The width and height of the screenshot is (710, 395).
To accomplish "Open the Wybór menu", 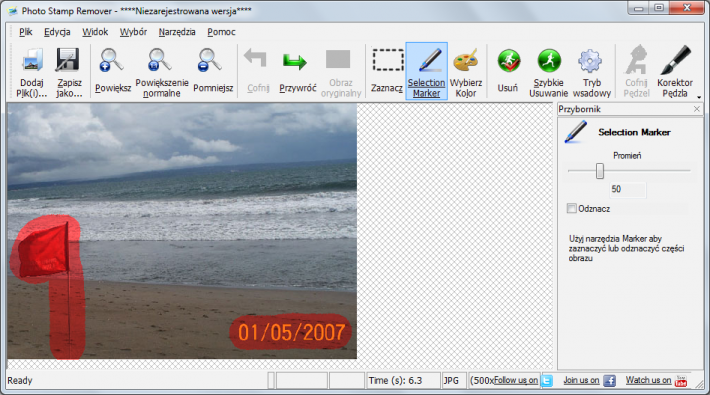I will click(x=133, y=32).
